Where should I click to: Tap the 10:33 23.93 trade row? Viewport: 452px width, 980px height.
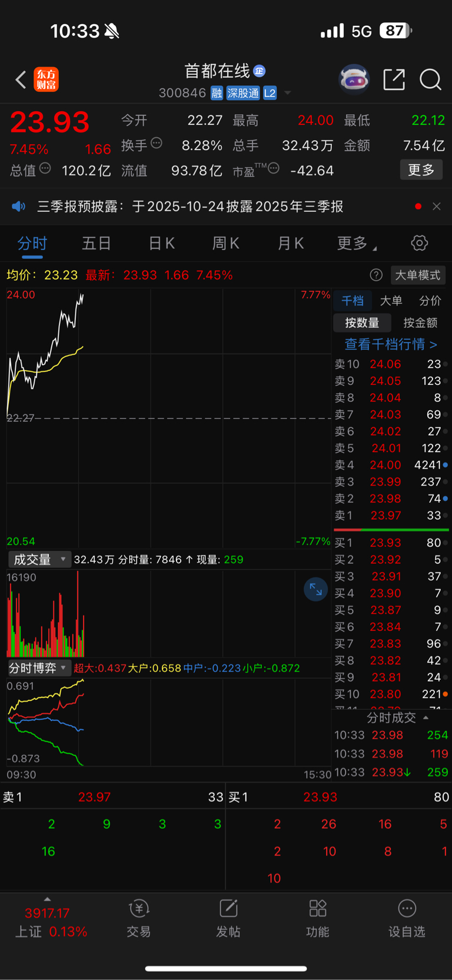pos(391,772)
